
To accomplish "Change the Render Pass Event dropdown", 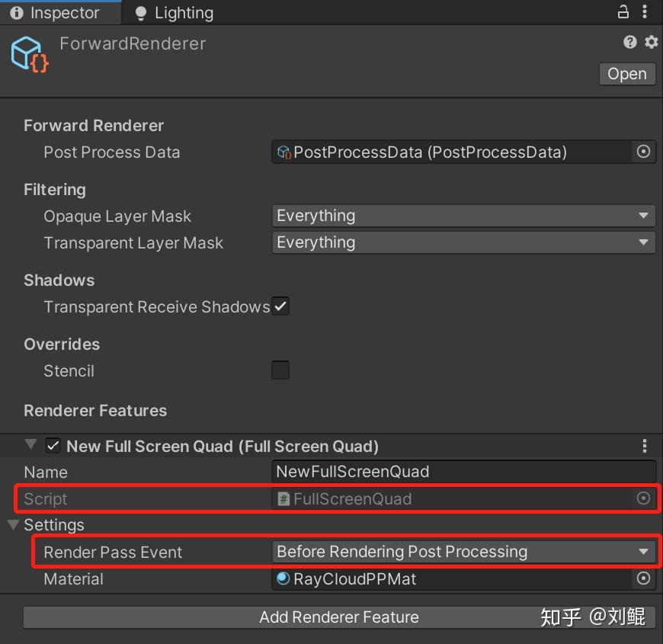I will tap(463, 551).
